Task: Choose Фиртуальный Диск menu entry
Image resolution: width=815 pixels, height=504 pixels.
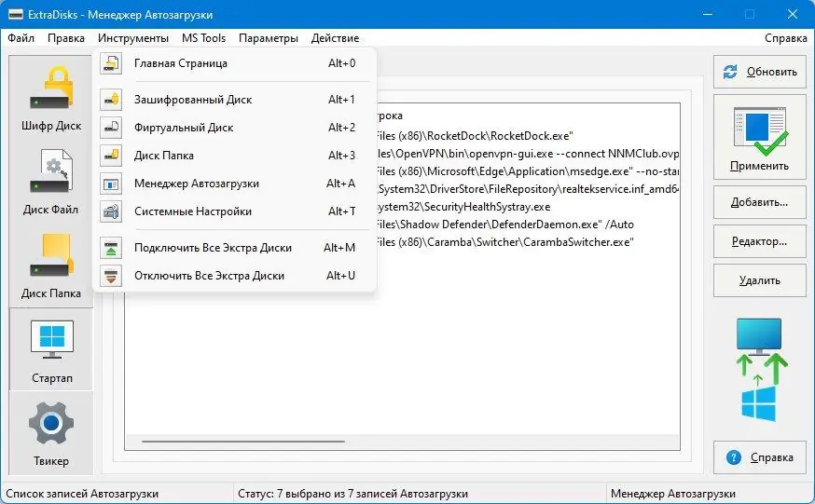Action: (234, 128)
